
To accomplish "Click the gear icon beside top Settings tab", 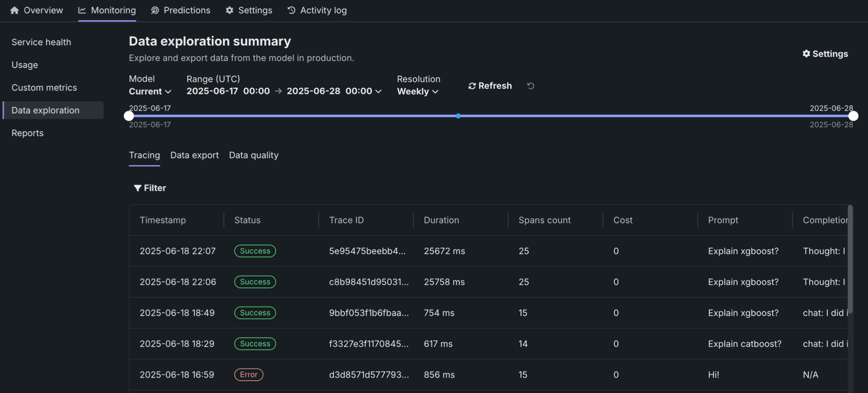I will point(229,10).
